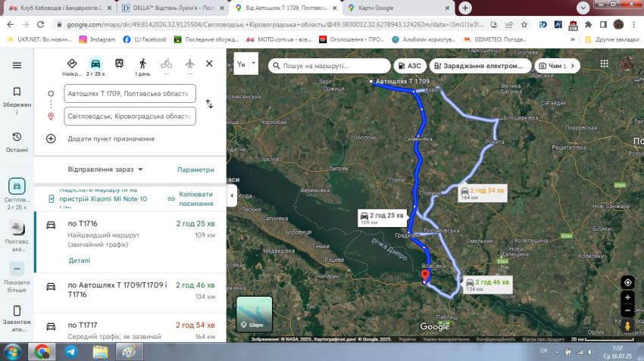The image size is (644, 361).
Task: Click the 2 год 54 хв map label
Action: [x=483, y=193]
